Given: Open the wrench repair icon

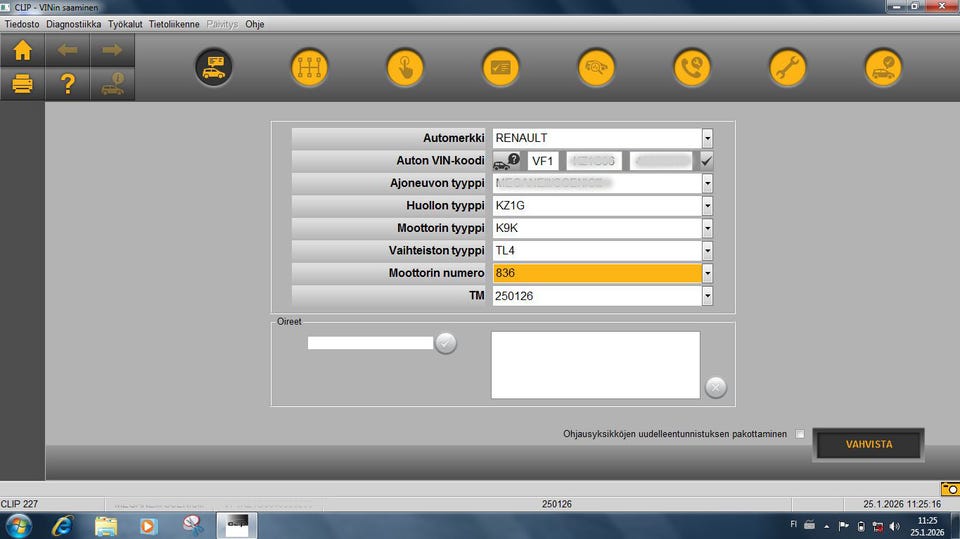Looking at the screenshot, I should click(x=787, y=67).
